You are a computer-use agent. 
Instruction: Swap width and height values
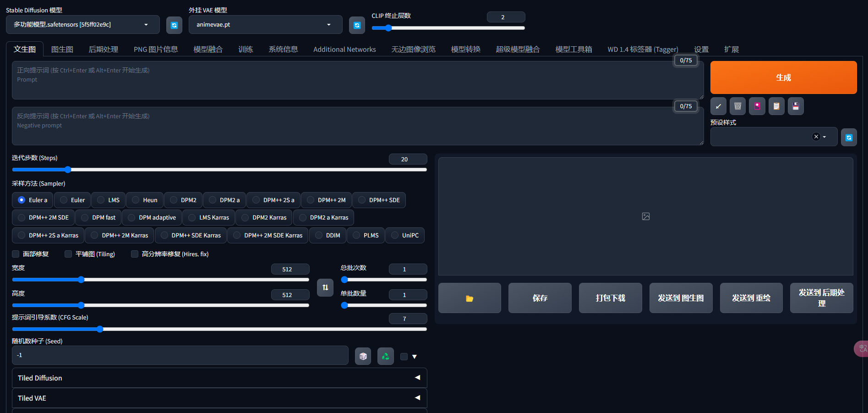coord(325,287)
